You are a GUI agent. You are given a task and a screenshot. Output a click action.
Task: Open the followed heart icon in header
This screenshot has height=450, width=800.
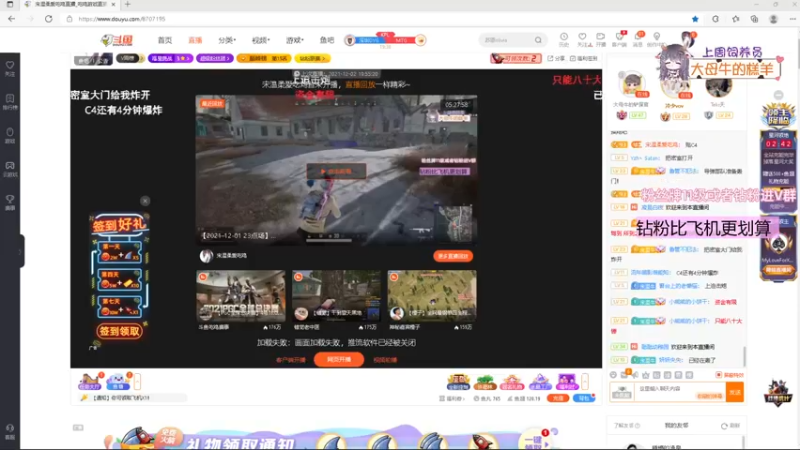coord(582,39)
